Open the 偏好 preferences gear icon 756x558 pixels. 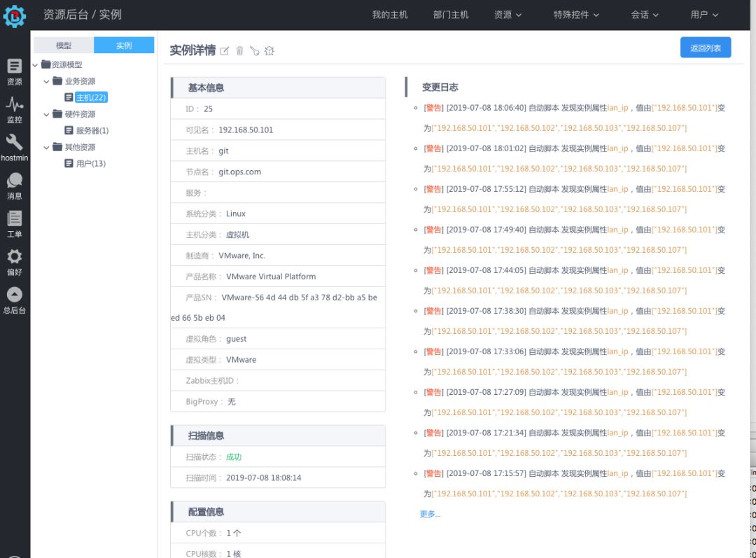click(14, 262)
